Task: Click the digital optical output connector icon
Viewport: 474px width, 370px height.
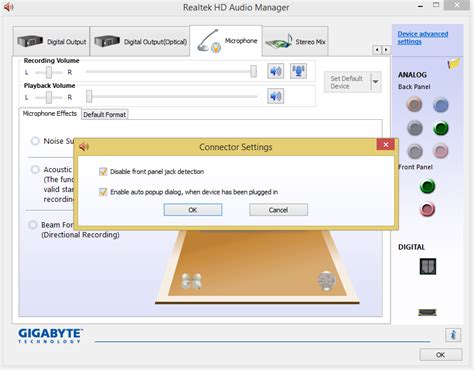Action: [428, 267]
